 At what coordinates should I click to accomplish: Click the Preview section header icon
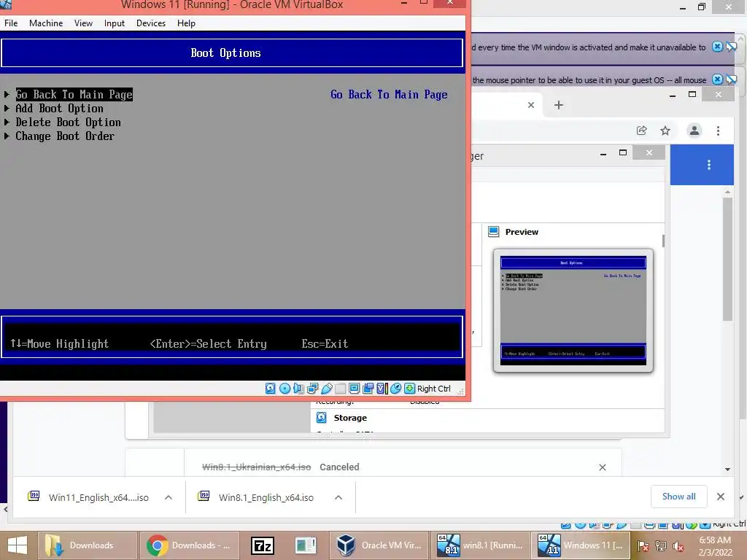[494, 232]
